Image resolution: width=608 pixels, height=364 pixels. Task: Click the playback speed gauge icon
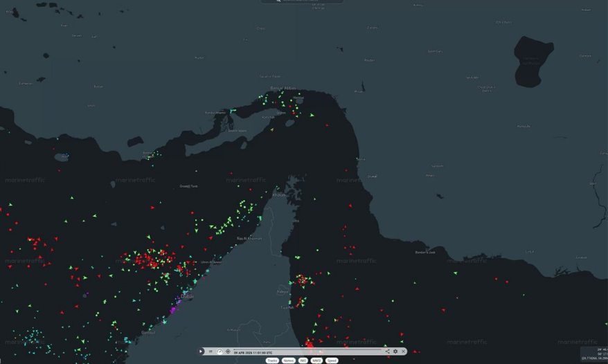[x=220, y=352]
